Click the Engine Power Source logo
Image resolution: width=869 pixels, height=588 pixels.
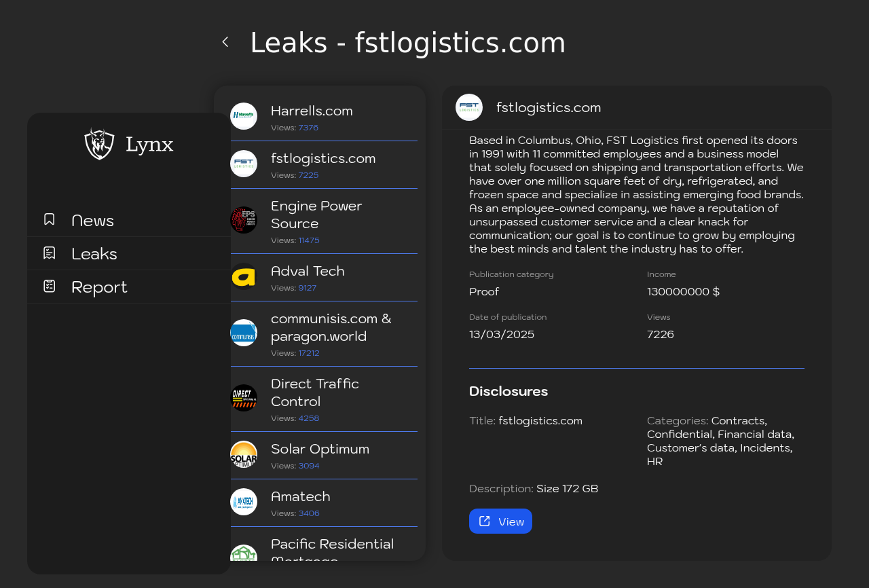[x=244, y=220]
